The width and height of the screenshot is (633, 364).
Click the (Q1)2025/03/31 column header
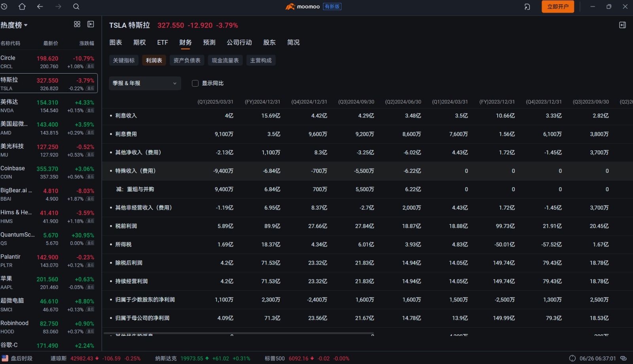pyautogui.click(x=215, y=102)
